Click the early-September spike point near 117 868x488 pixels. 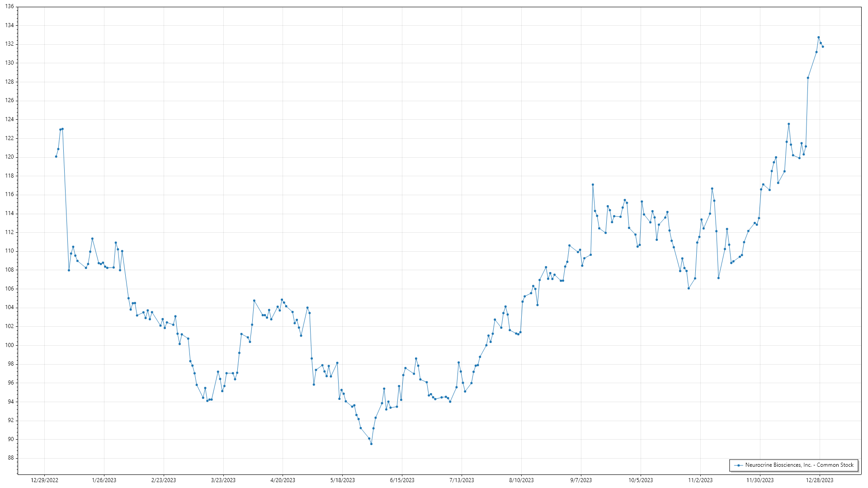[x=593, y=185]
